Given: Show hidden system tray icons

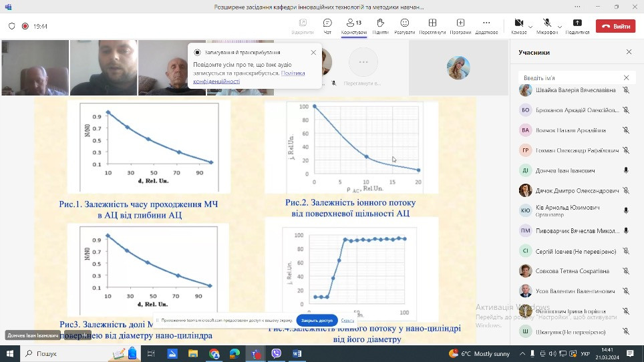Looking at the screenshot, I should click(x=522, y=353).
